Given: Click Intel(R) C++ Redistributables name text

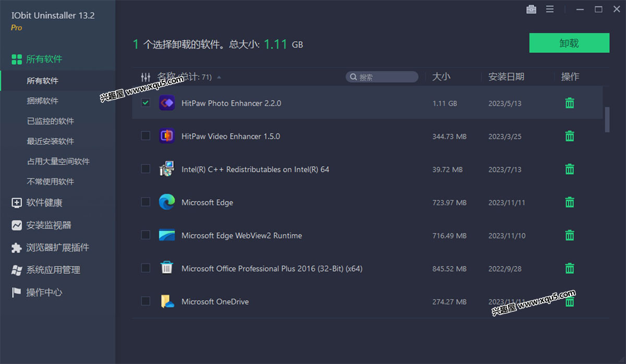Looking at the screenshot, I should tap(255, 169).
